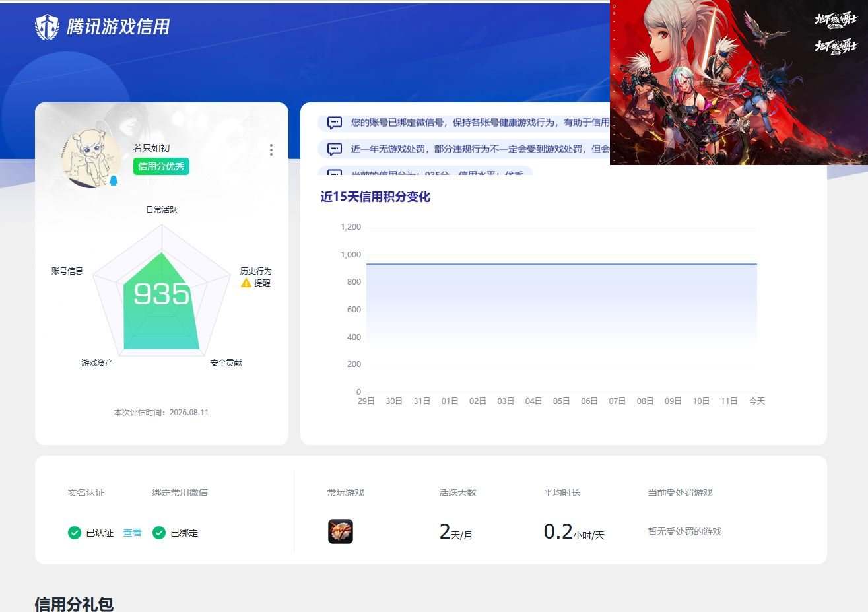Click the green check icon beside 已绑定
Screen dimensions: 868x612
click(159, 533)
